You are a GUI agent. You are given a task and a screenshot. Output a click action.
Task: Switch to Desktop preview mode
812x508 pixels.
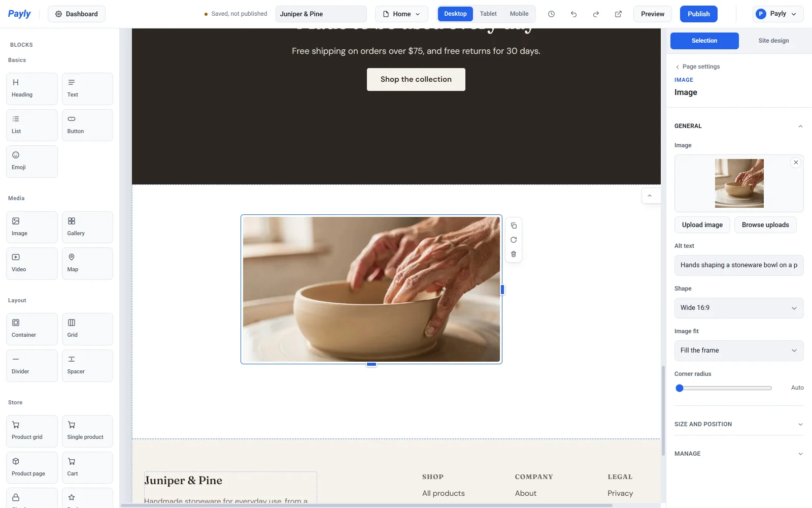pos(455,14)
